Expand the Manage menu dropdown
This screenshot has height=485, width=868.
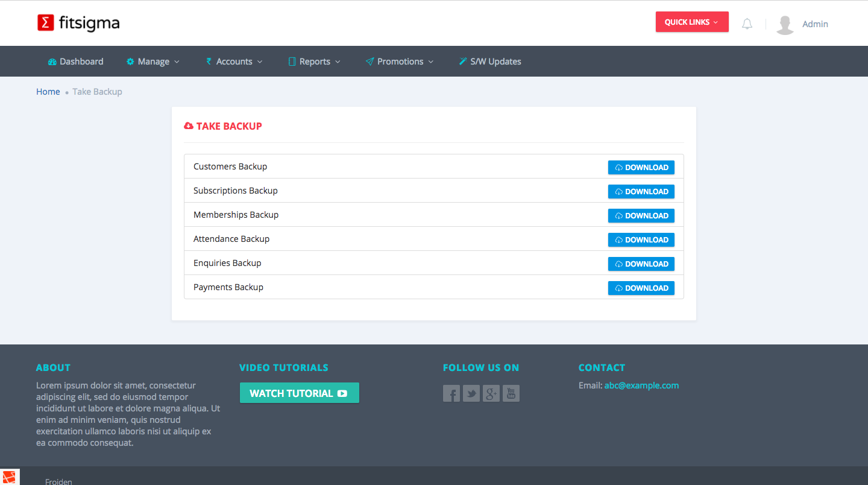click(153, 62)
